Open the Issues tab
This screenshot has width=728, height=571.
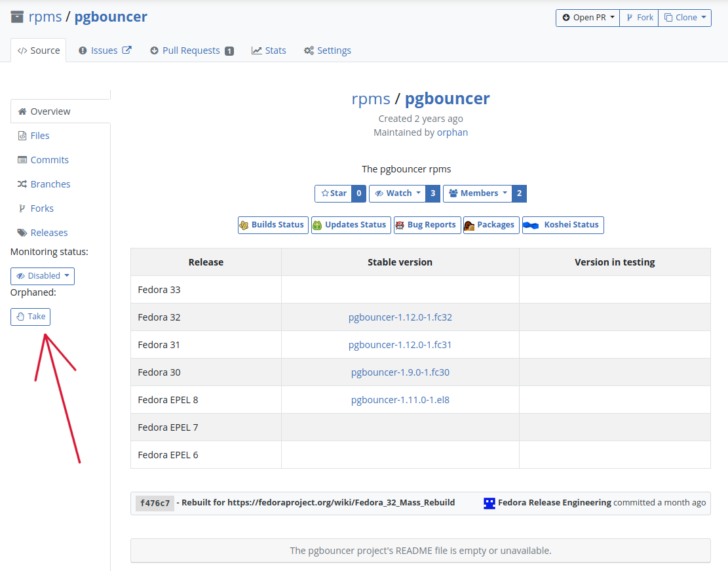[104, 50]
